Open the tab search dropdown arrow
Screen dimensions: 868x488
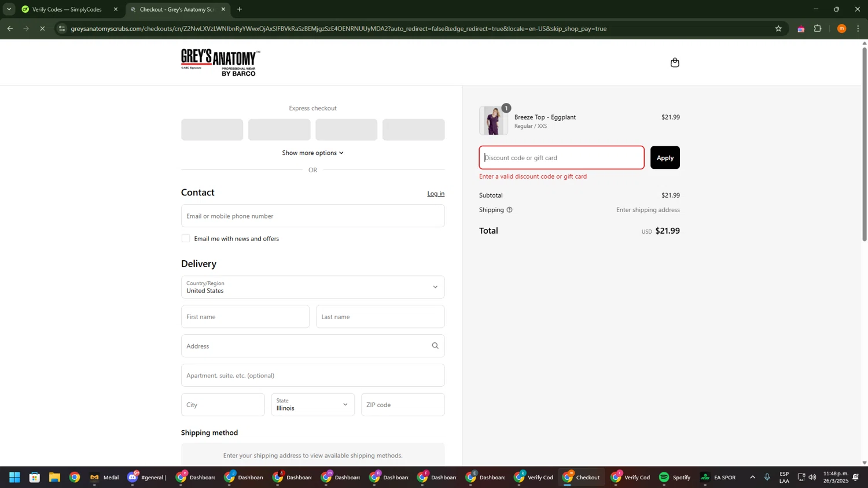click(9, 9)
